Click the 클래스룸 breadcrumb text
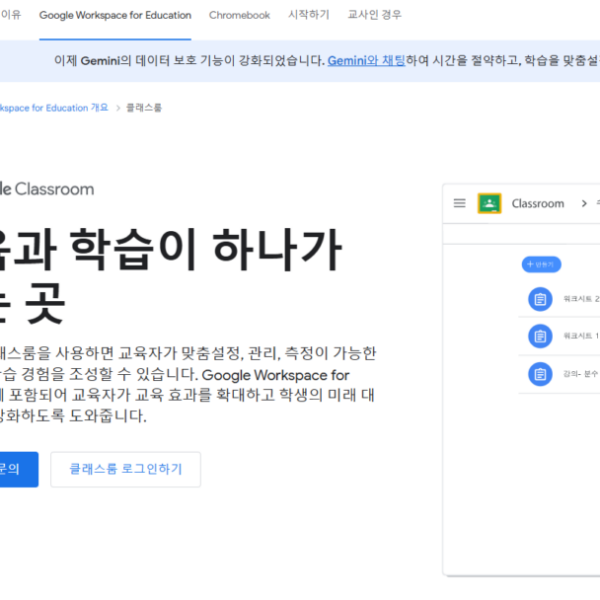600x600 pixels. pos(144,108)
